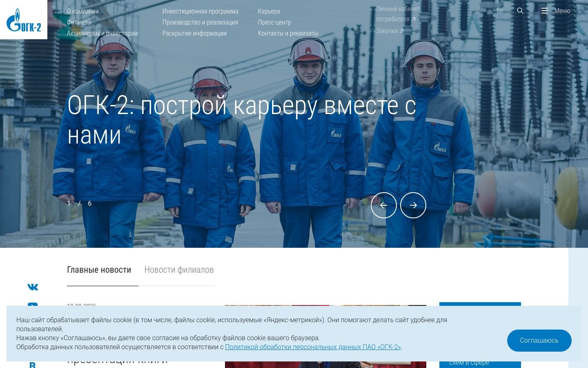This screenshot has width=588, height=368.
Task: Click the ОГК-2 logo
Action: (x=24, y=20)
